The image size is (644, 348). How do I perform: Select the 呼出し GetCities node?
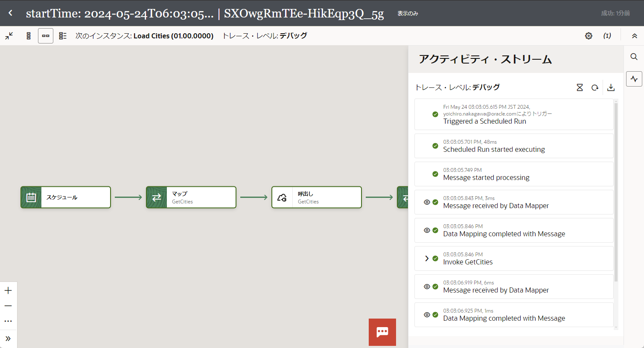pyautogui.click(x=316, y=197)
